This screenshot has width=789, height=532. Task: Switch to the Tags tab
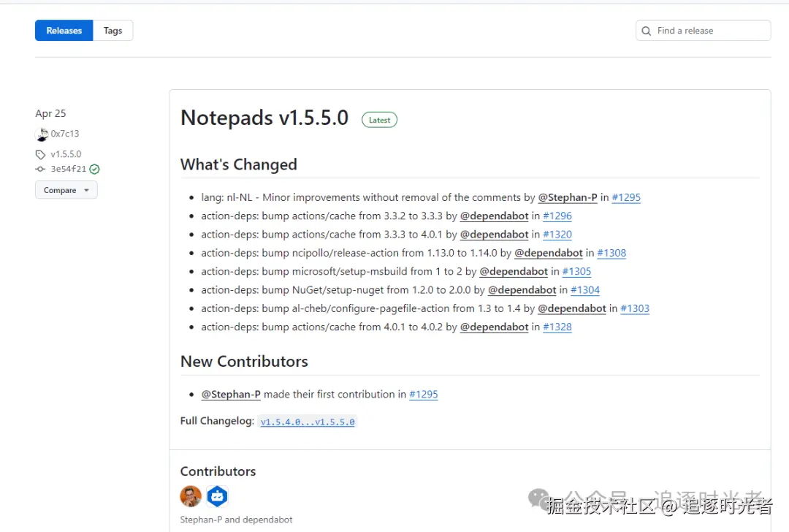coord(113,31)
